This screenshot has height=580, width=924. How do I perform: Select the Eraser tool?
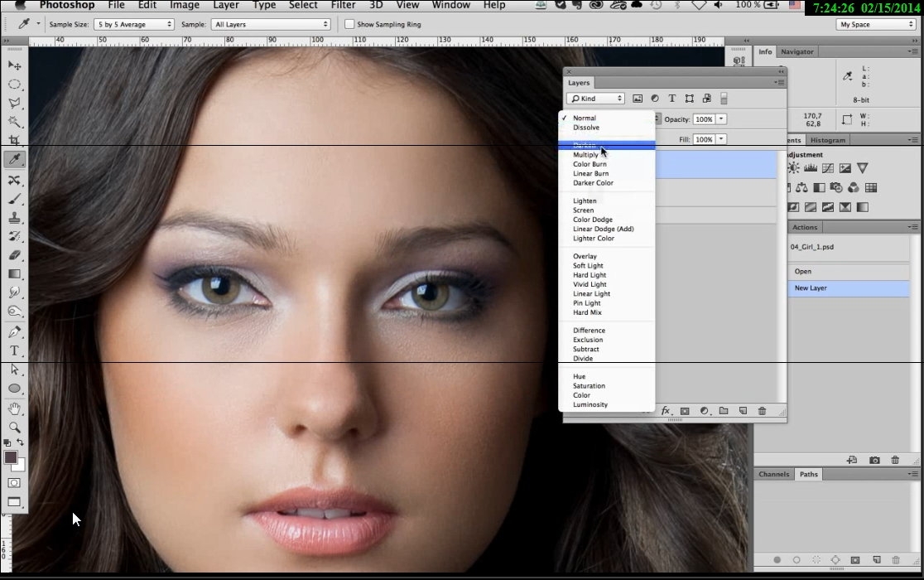click(x=14, y=255)
